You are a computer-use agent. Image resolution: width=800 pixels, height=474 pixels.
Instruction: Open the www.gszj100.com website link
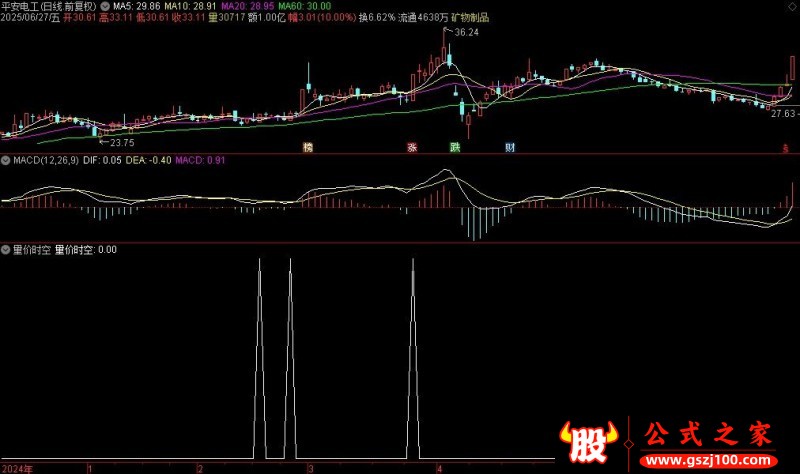[x=708, y=460]
